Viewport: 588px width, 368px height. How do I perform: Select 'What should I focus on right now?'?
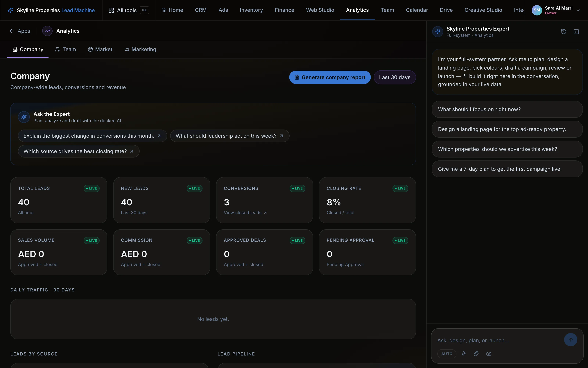point(507,109)
